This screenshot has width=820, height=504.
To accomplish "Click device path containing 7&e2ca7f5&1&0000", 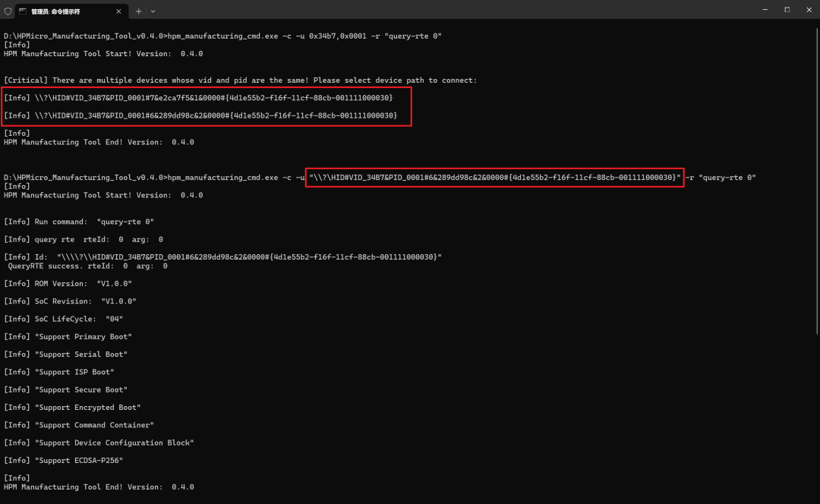I will click(x=198, y=98).
